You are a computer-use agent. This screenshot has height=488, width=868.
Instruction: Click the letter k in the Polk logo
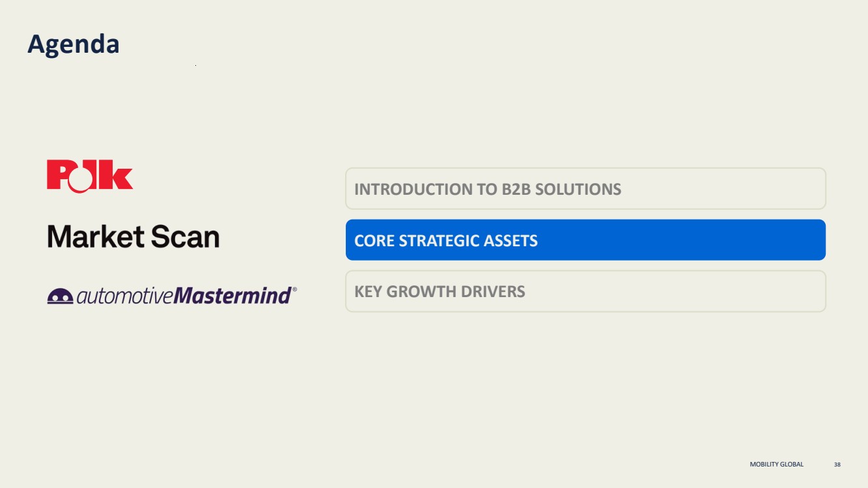tap(119, 175)
